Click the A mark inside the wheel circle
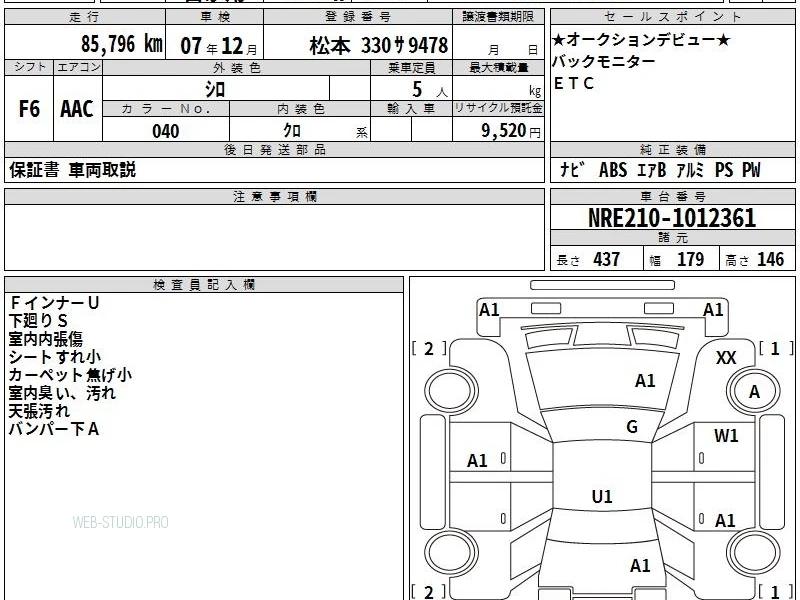The height and width of the screenshot is (600, 800). [x=755, y=392]
